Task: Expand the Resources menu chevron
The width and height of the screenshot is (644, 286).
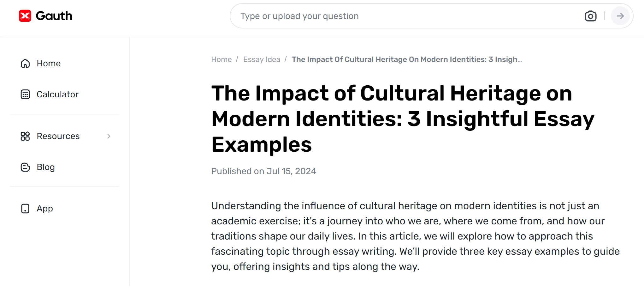Action: [109, 136]
